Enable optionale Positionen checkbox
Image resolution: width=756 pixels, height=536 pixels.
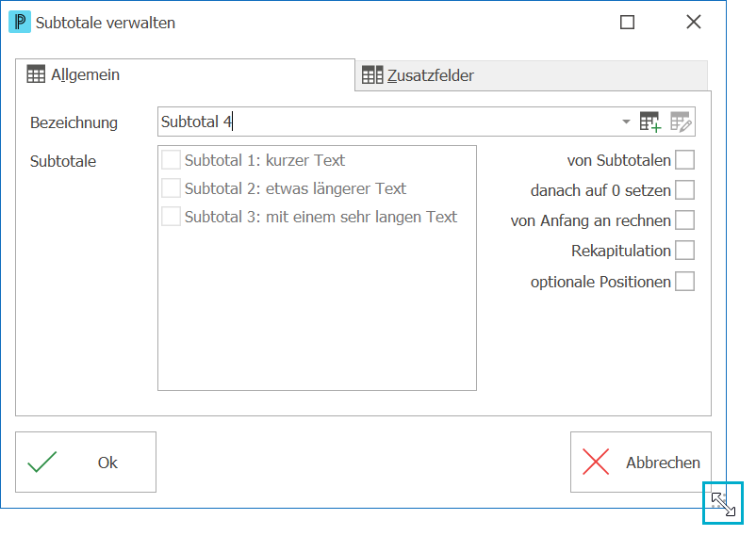(684, 282)
